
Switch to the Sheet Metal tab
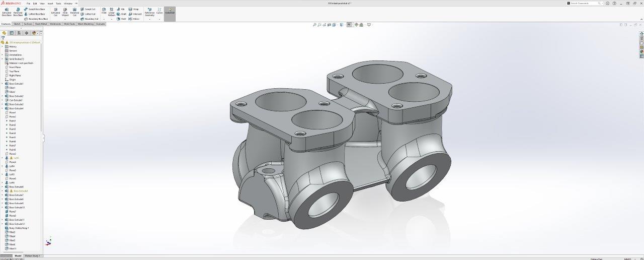[x=41, y=24]
